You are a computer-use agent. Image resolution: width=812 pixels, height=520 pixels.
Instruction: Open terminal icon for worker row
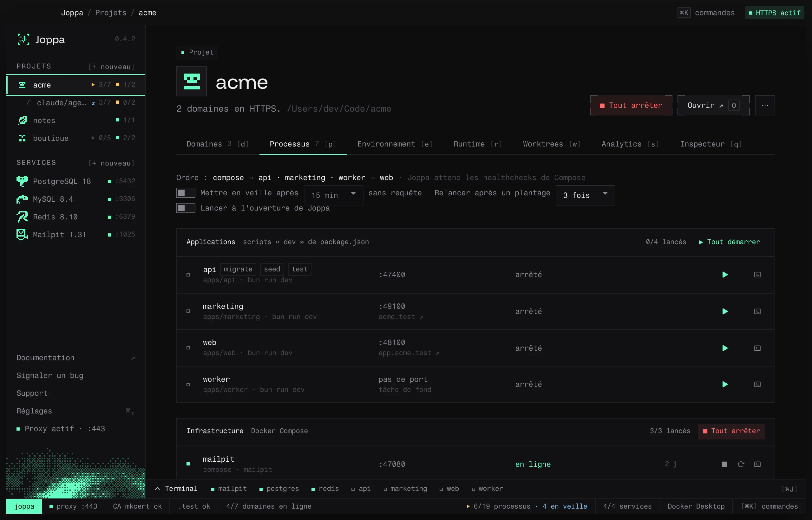(757, 384)
